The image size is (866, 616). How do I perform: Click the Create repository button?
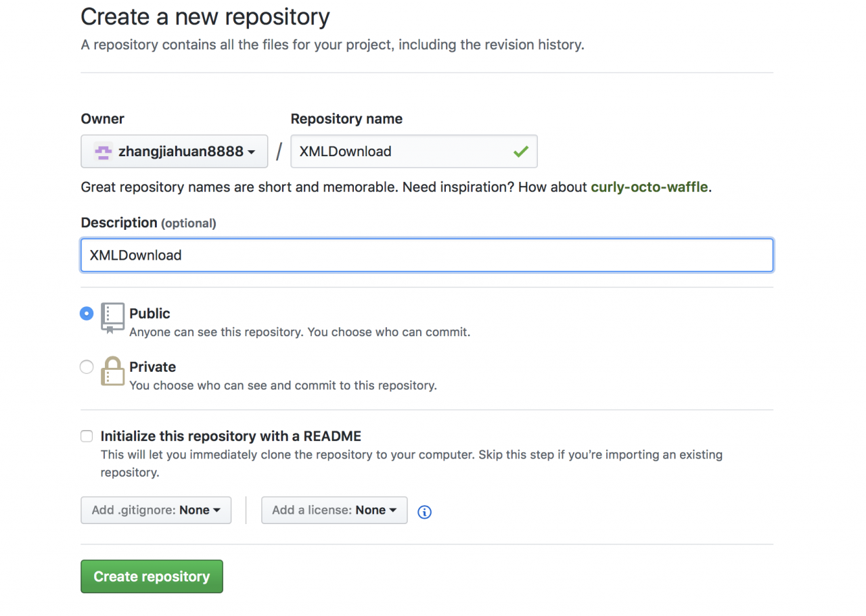[x=152, y=577]
